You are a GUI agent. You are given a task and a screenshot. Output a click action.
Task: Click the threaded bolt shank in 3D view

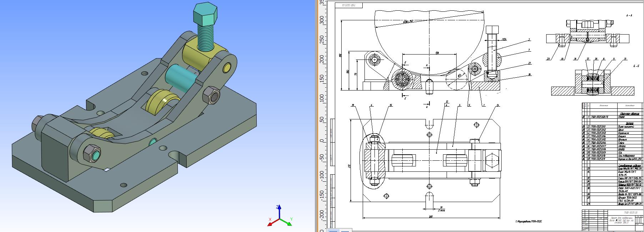click(x=206, y=37)
